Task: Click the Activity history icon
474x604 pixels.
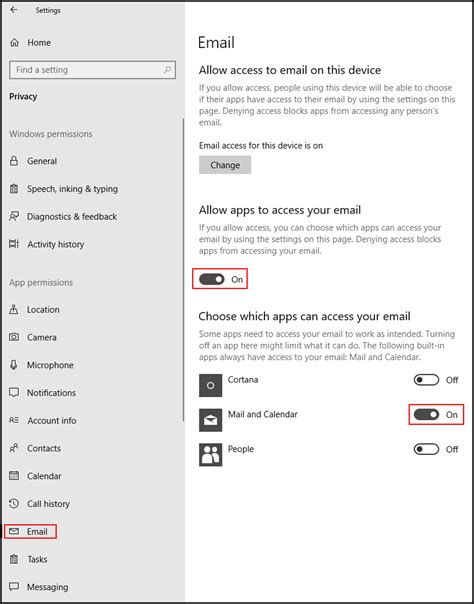Action: [x=14, y=244]
